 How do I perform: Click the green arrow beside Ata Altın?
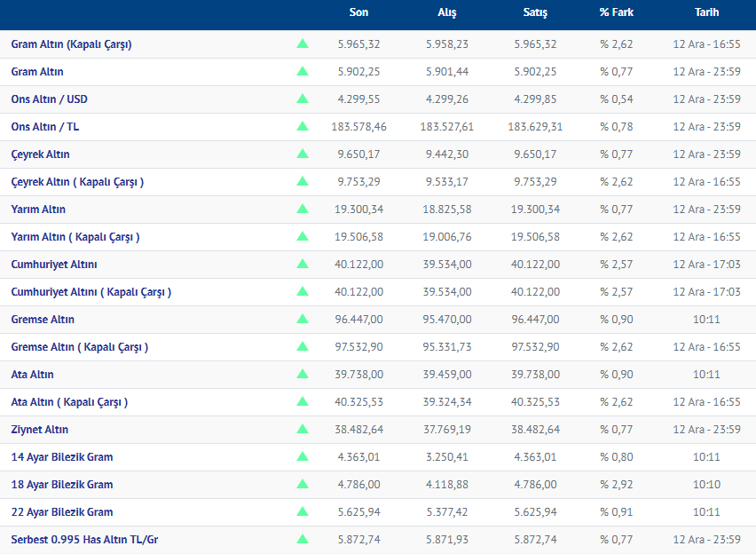click(x=303, y=375)
